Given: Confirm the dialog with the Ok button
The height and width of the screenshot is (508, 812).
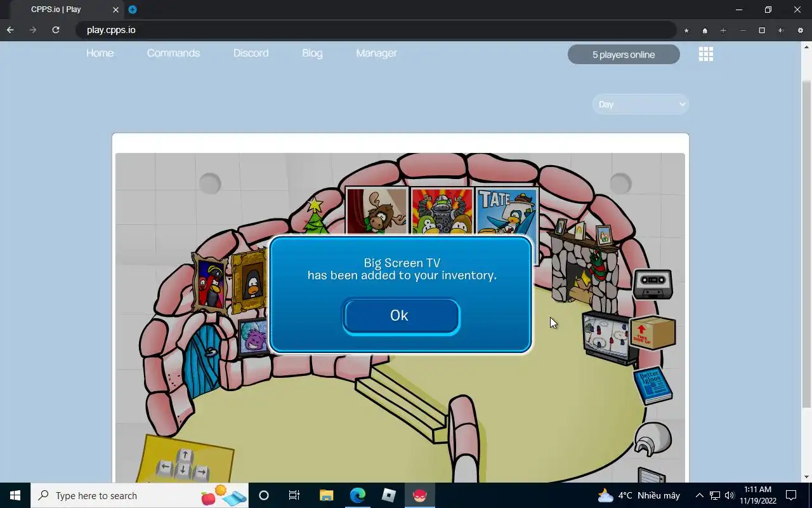Looking at the screenshot, I should click(401, 316).
